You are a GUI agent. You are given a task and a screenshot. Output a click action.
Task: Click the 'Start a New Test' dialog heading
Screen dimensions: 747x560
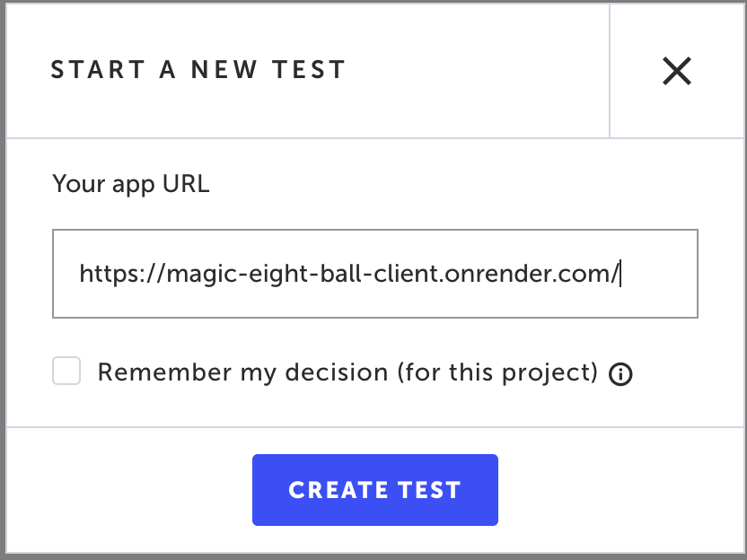(198, 70)
